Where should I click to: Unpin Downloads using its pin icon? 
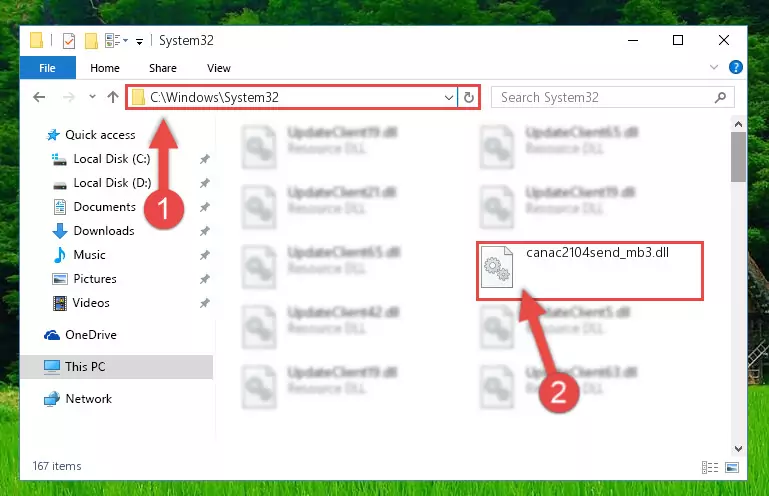pyautogui.click(x=205, y=231)
